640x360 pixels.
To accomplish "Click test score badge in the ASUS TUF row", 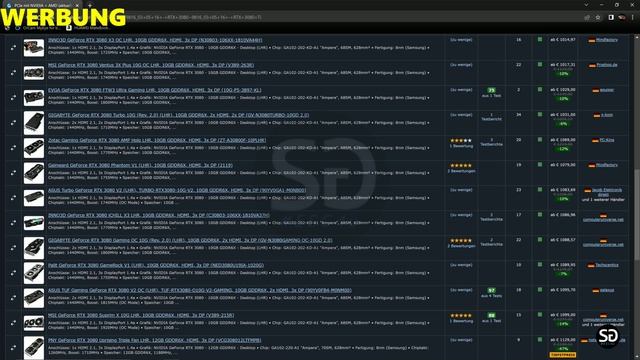I will click(491, 291).
